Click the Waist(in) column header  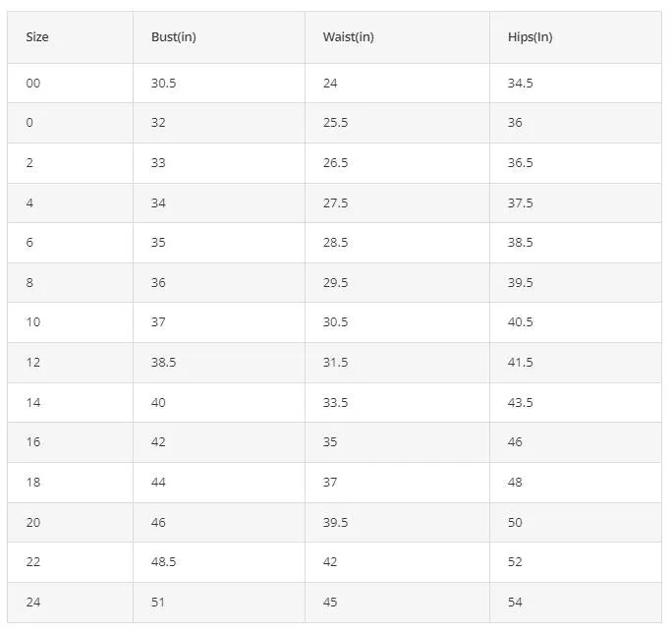(348, 37)
